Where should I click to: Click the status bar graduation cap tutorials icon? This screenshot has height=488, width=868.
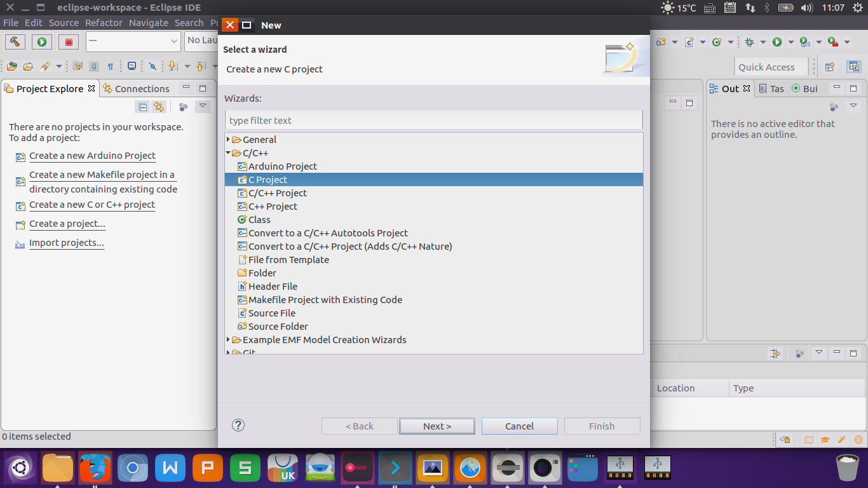pos(825,439)
